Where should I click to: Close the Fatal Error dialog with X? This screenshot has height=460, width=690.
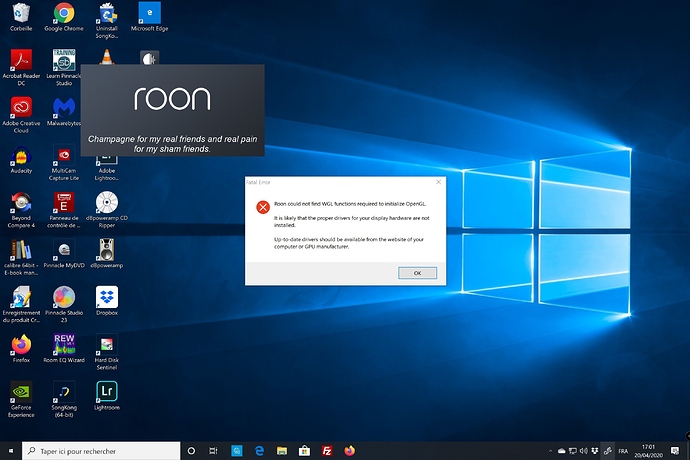438,182
